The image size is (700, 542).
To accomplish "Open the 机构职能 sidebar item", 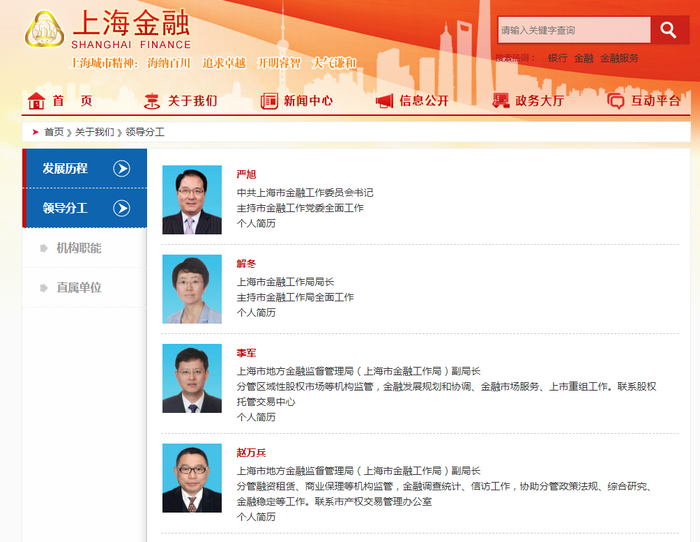I will (78, 248).
